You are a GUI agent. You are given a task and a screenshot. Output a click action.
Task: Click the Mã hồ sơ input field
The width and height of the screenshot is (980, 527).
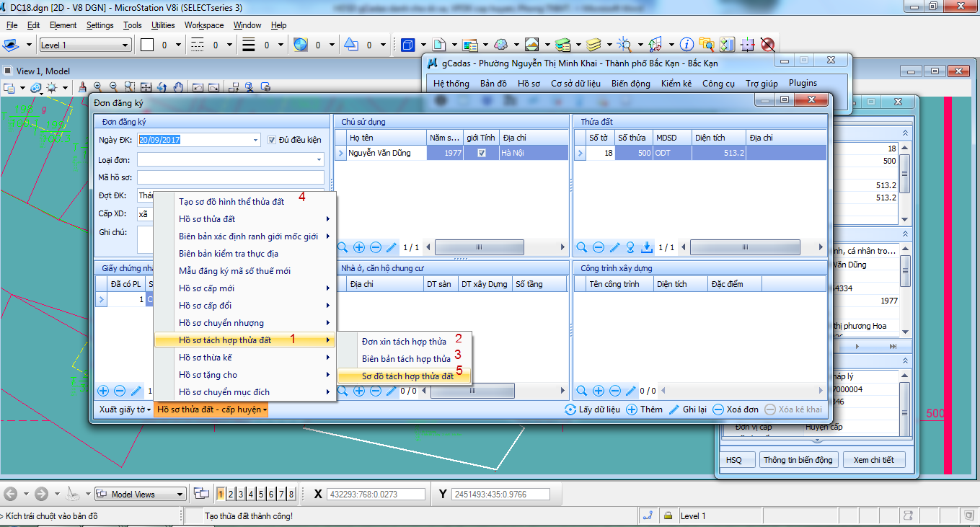click(231, 177)
